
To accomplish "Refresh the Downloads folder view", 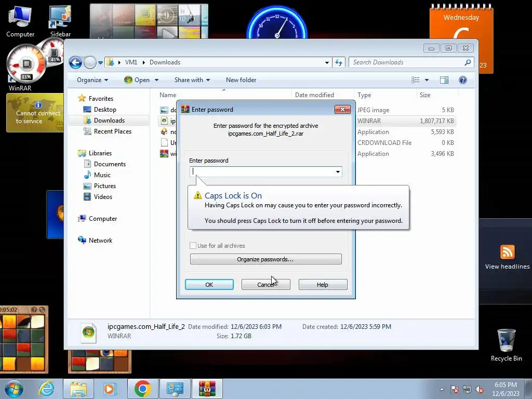I will click(x=338, y=62).
